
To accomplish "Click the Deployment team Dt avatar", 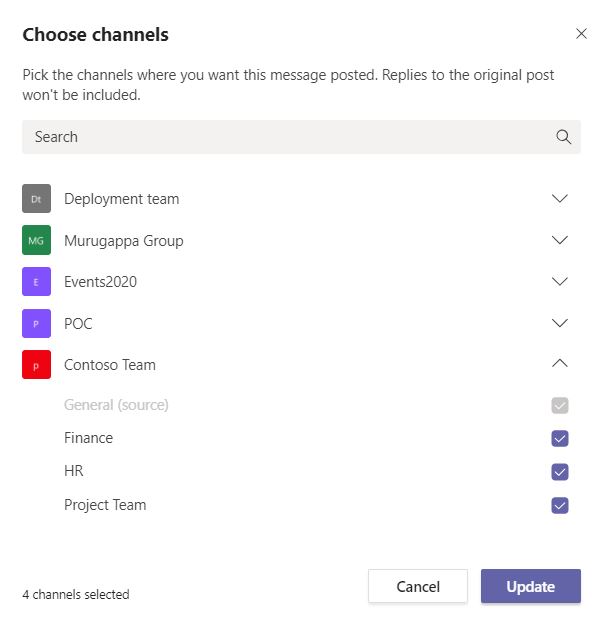I will click(x=36, y=198).
